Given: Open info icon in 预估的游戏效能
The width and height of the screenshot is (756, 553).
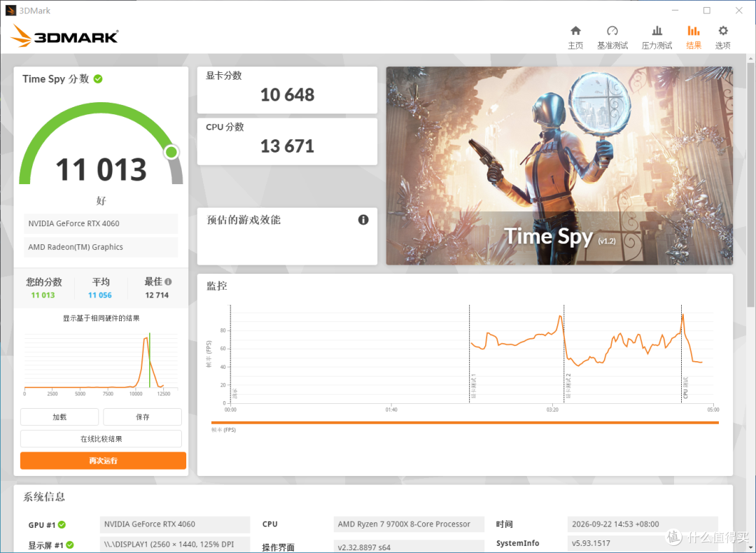Looking at the screenshot, I should pyautogui.click(x=363, y=220).
